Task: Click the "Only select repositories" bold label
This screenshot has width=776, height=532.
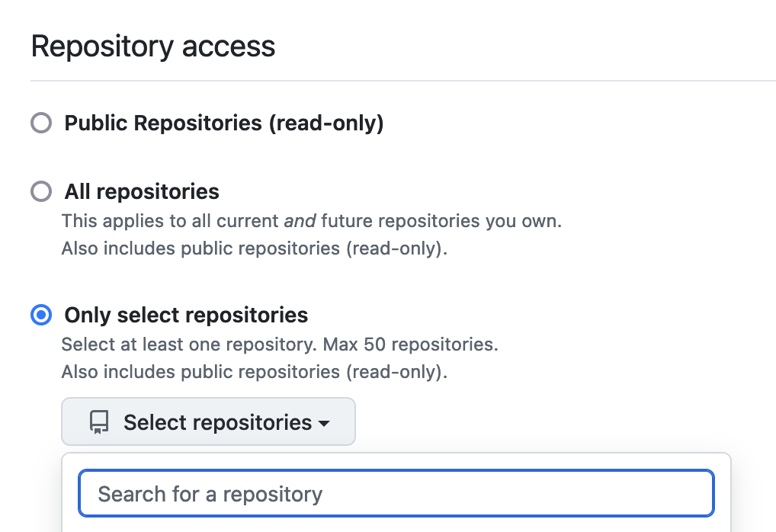Action: [x=186, y=315]
